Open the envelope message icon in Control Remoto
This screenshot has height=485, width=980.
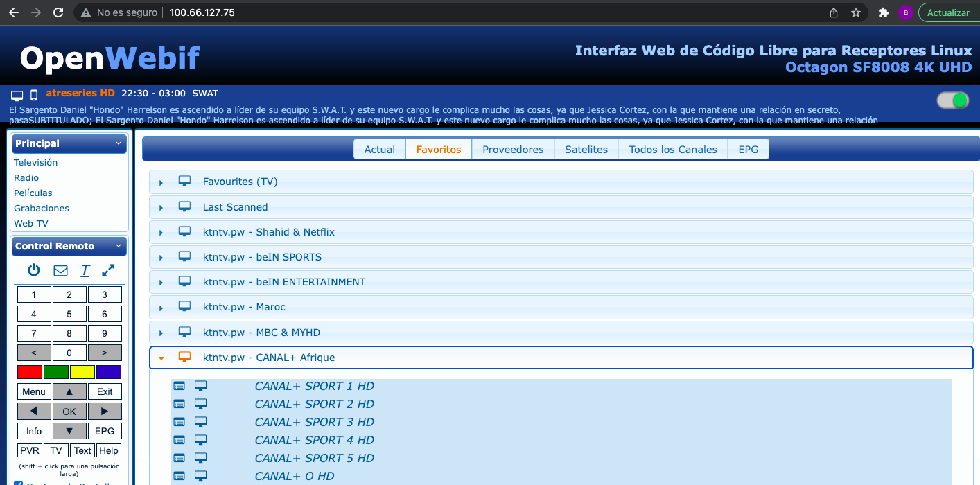60,270
